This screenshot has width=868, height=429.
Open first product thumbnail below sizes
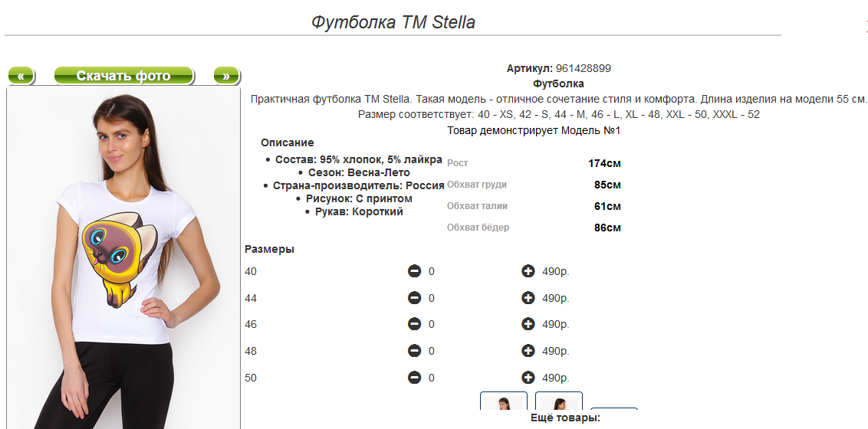503,400
